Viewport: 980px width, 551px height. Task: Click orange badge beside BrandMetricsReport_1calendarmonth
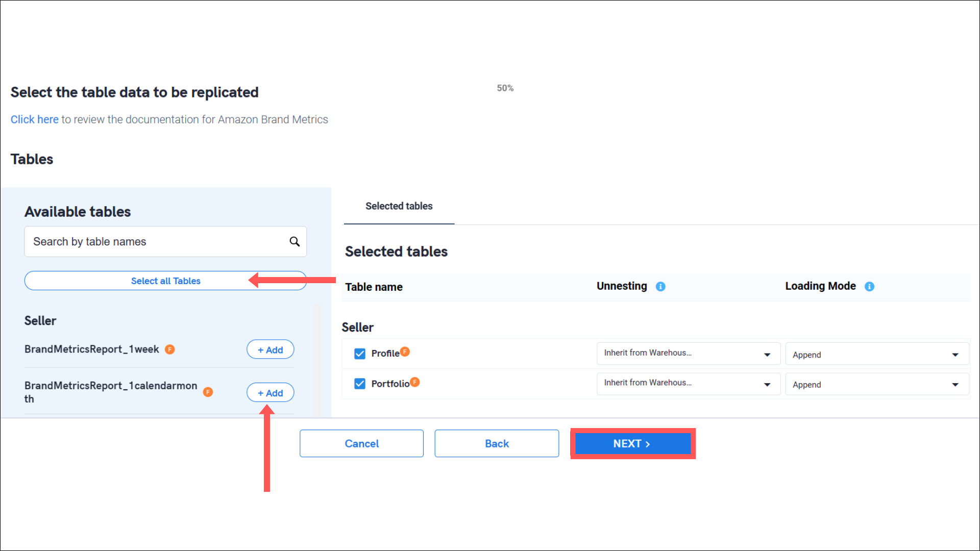208,392
